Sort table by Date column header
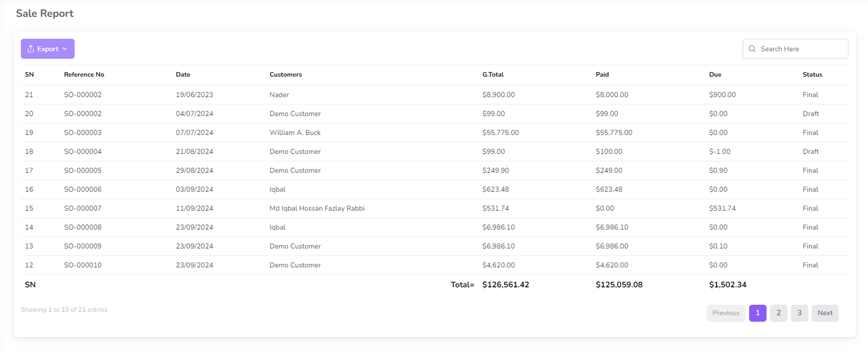Screen dimensions: 868x352 (183, 74)
